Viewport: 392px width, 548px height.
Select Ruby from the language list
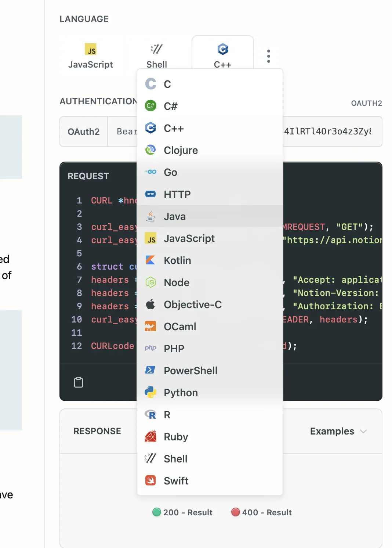tap(210, 437)
